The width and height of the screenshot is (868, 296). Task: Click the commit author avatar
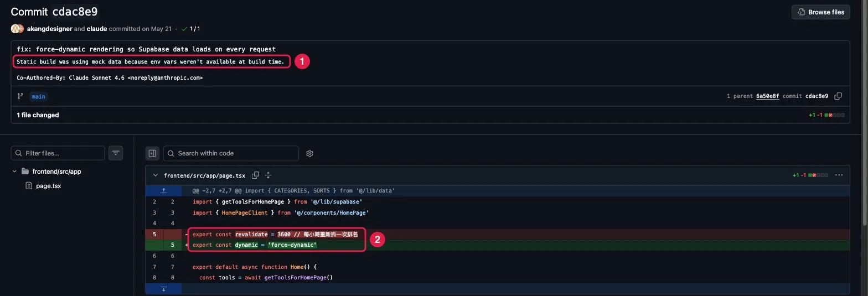coord(17,29)
